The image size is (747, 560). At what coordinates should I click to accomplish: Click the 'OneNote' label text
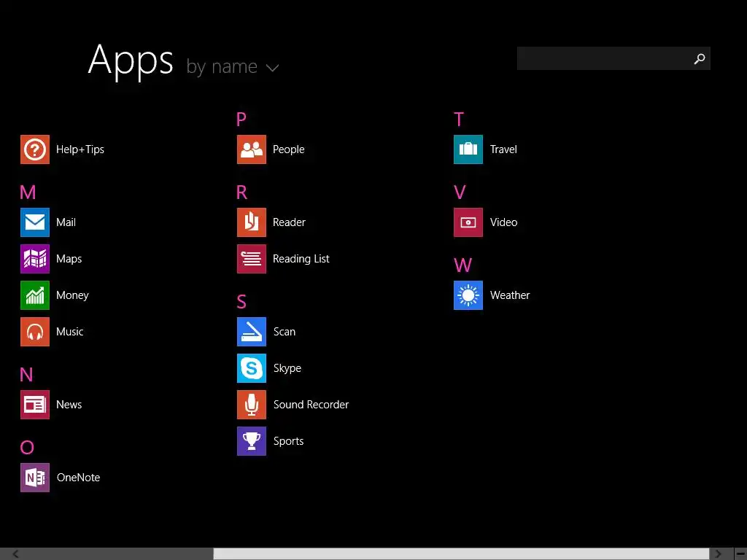point(79,478)
